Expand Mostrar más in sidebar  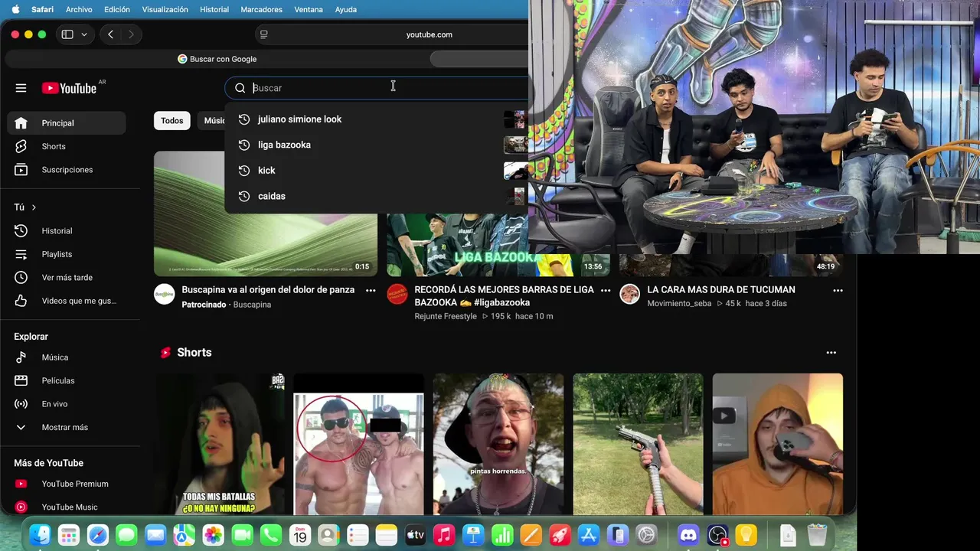[66, 427]
